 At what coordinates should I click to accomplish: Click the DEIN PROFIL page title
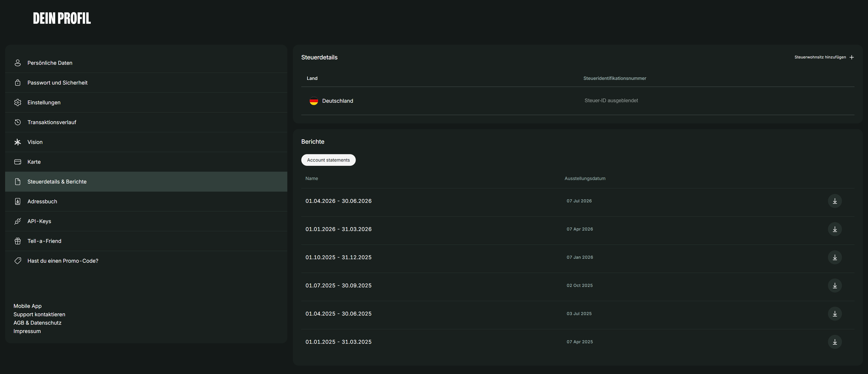[62, 18]
